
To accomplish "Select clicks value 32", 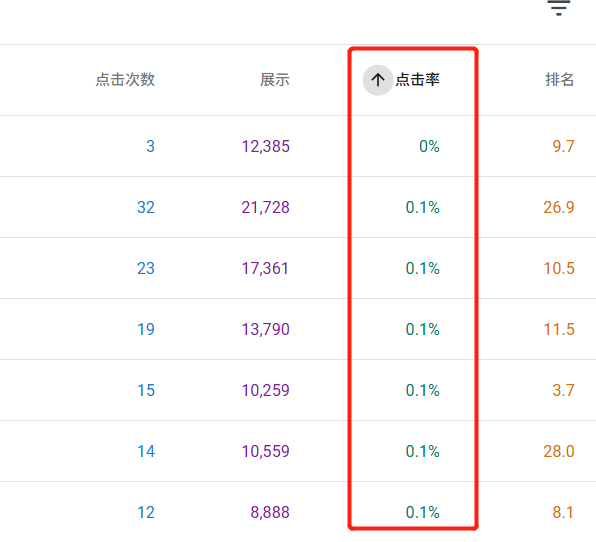I will click(x=146, y=208).
